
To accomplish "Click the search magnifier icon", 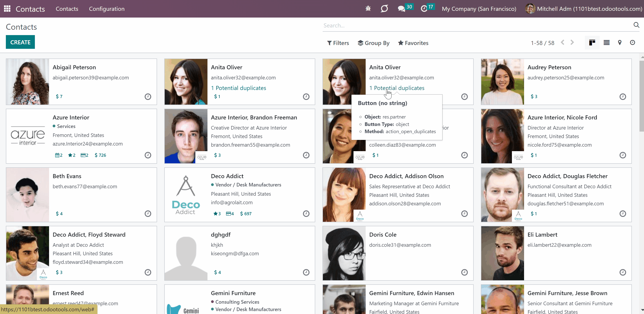I will [x=636, y=25].
